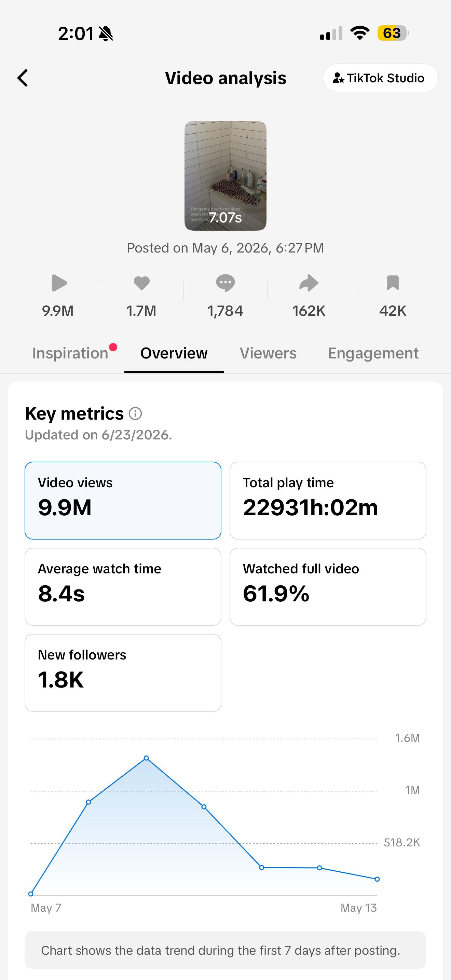Tap the share arrow icon
The image size is (451, 980).
[x=309, y=283]
